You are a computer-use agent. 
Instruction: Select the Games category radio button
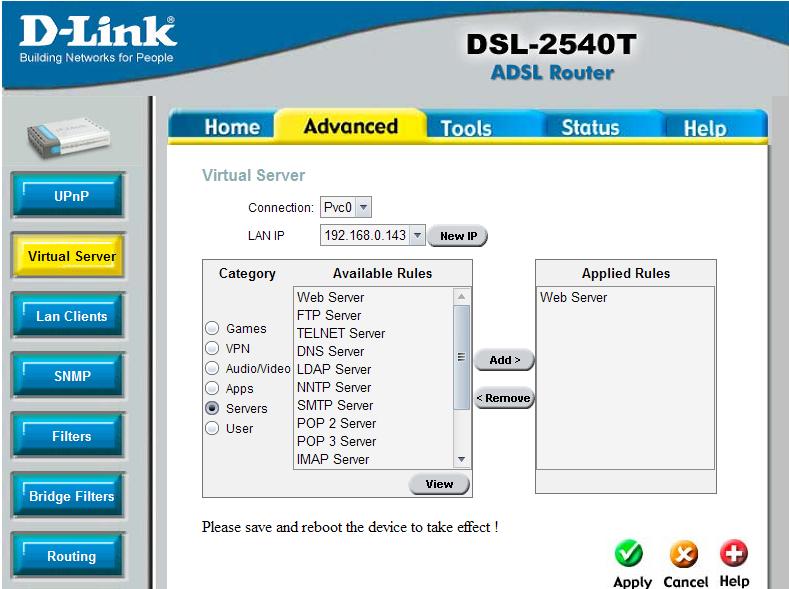click(212, 328)
